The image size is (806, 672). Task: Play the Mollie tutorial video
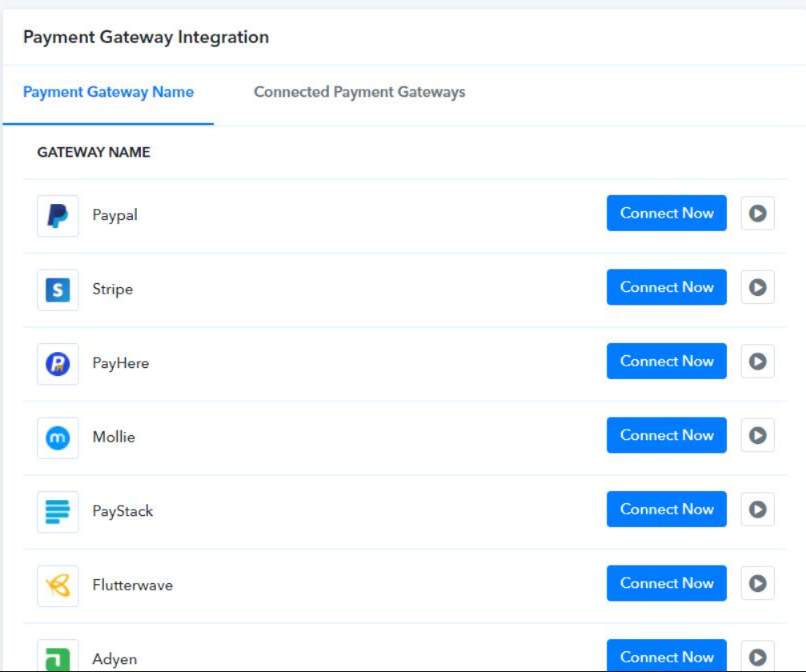pyautogui.click(x=757, y=435)
